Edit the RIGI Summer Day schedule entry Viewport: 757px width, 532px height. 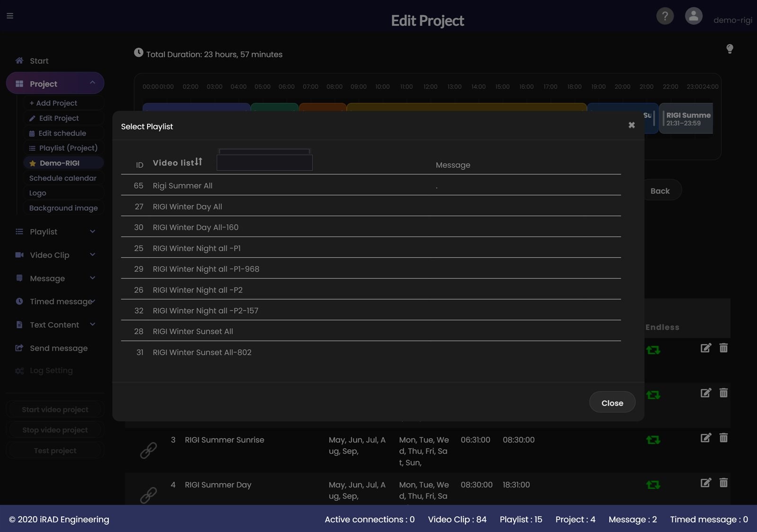pyautogui.click(x=705, y=483)
